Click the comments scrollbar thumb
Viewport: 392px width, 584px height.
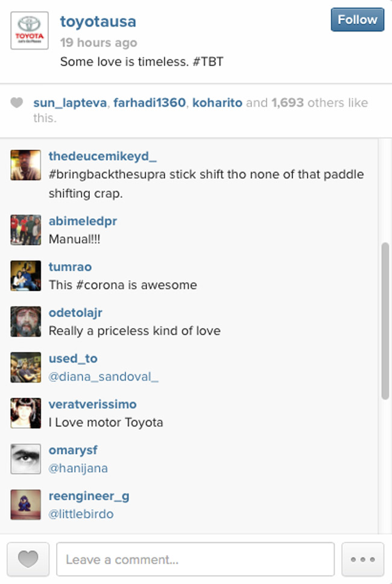(385, 320)
